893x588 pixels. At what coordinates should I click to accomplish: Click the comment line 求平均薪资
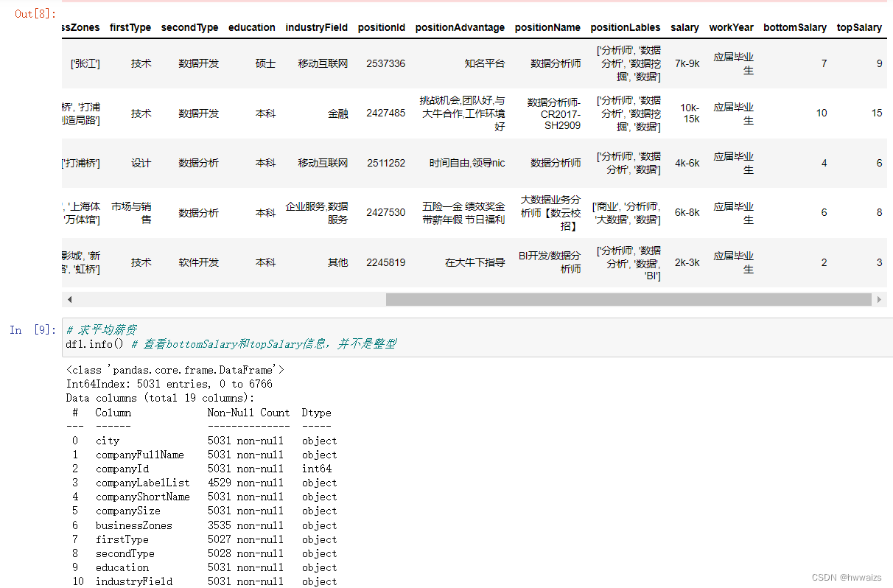pos(102,330)
